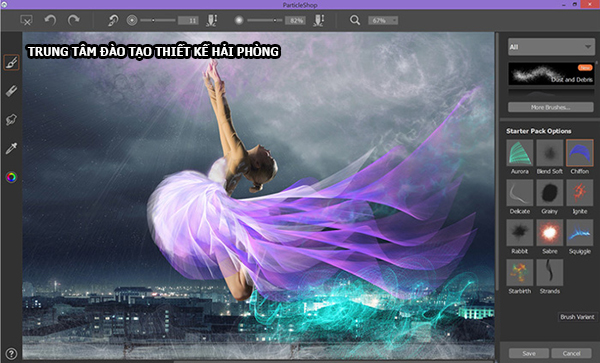600x363 pixels.
Task: Adjust the brush Size slider
Action: click(158, 20)
